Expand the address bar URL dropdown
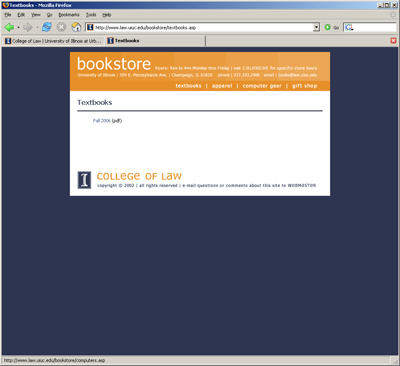 click(x=316, y=27)
